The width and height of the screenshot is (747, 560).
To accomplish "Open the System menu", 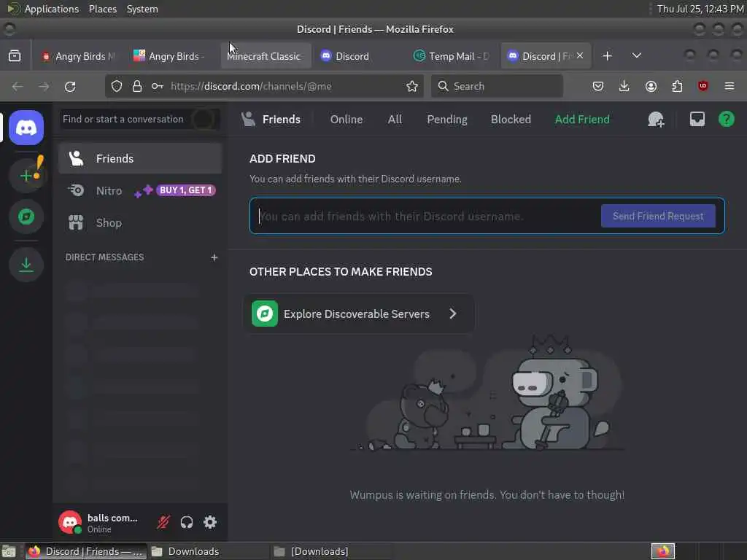I will (142, 9).
